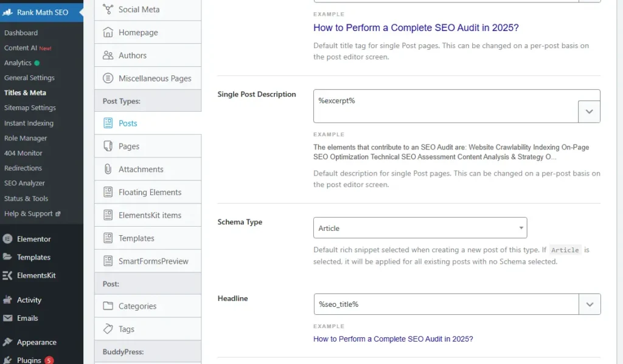Viewport: 623px width, 364px height.
Task: Click into the Headline text field
Action: tap(446, 304)
